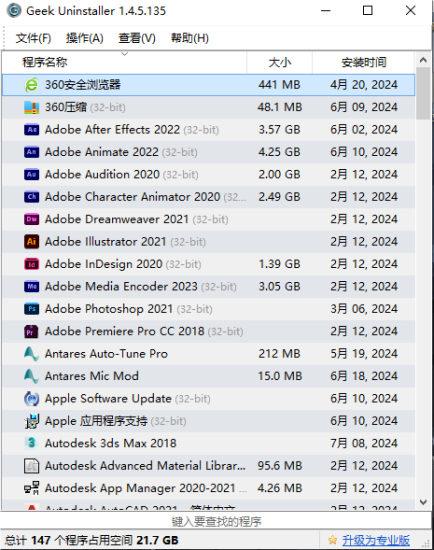Screen dimensions: 434x550
Task: Click the vertical scrollbar thumb
Action: [423, 93]
